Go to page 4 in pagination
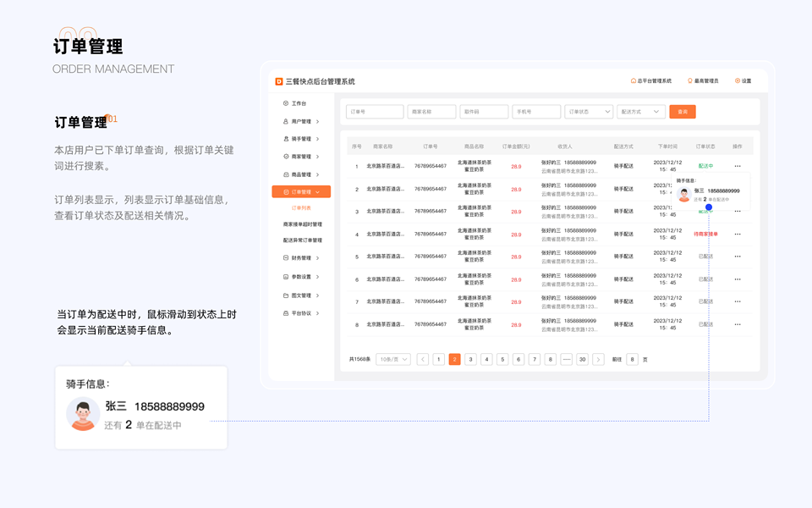This screenshot has height=508, width=812. point(486,359)
